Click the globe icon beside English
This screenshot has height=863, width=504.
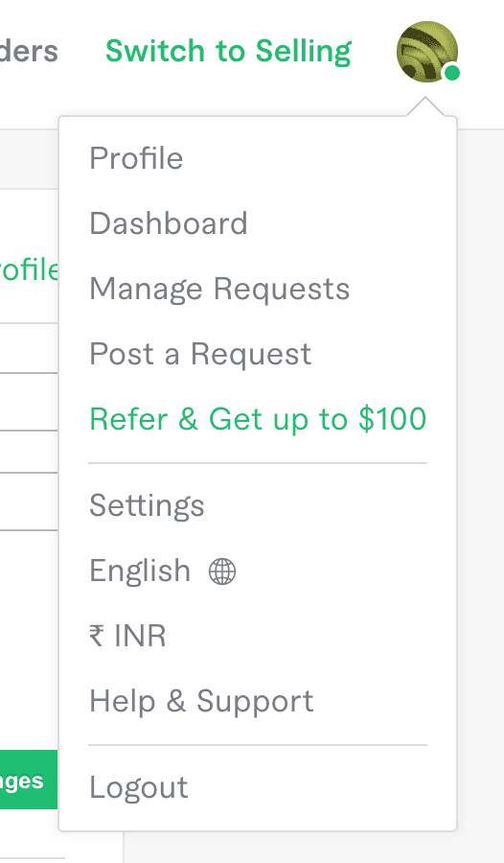tap(222, 571)
